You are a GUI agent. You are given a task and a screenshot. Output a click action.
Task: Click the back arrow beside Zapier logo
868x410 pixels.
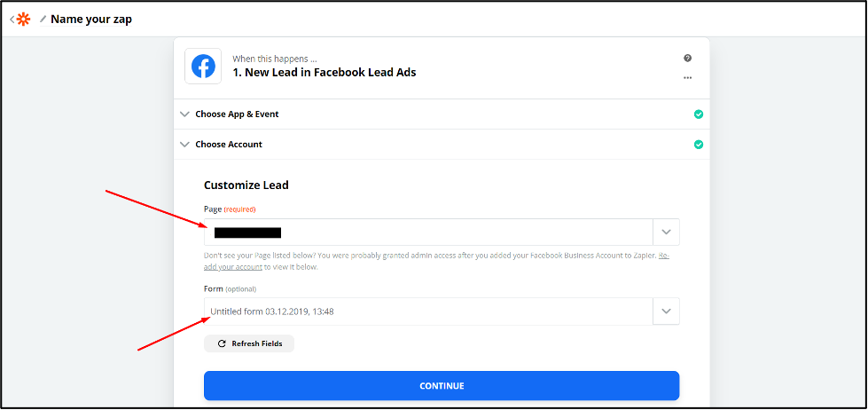click(12, 20)
